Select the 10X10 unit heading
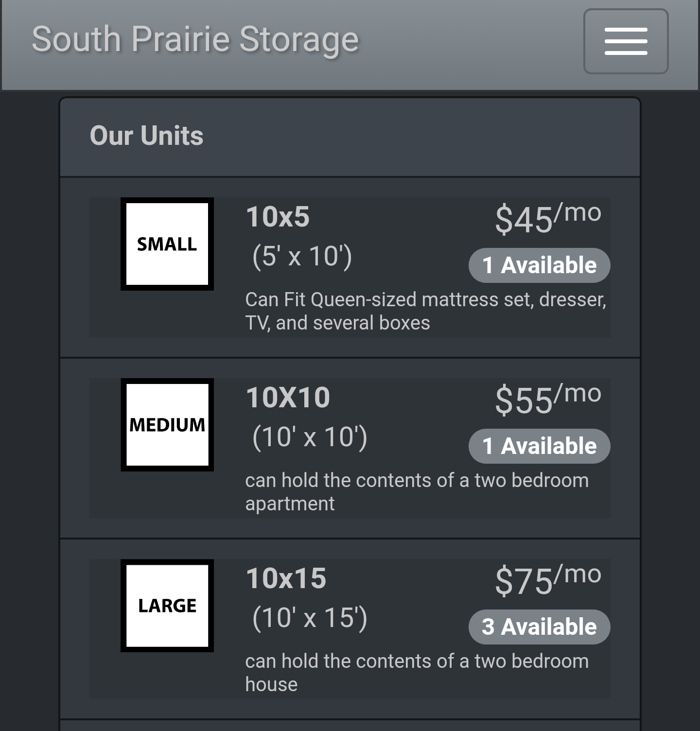Screen dimensions: 700x731 288,397
